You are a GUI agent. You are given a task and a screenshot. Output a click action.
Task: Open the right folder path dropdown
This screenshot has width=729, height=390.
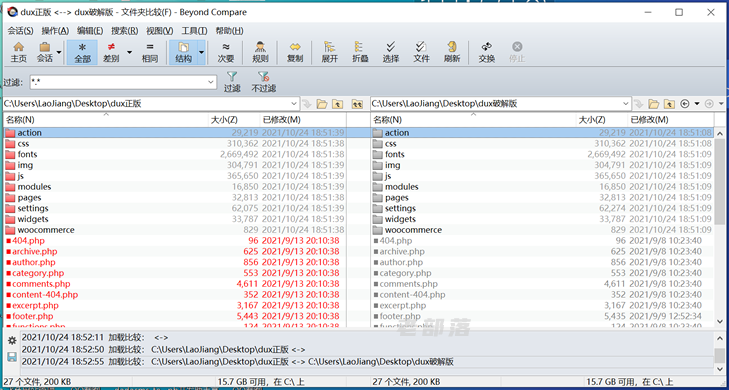pyautogui.click(x=626, y=104)
